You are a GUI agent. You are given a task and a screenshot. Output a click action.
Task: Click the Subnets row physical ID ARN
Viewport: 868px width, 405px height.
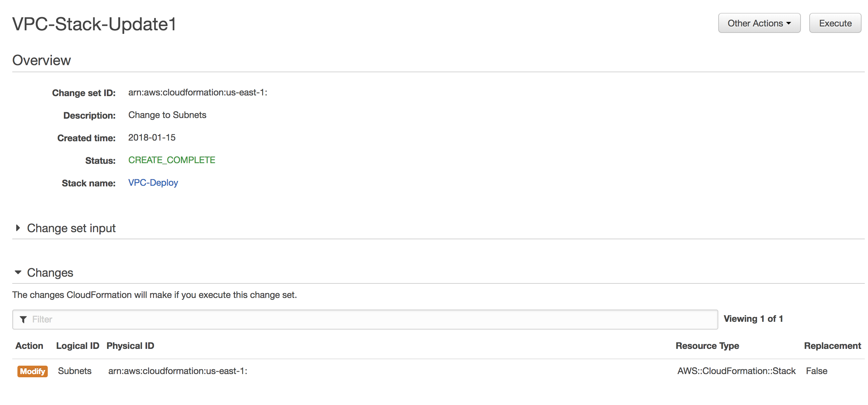pyautogui.click(x=177, y=371)
